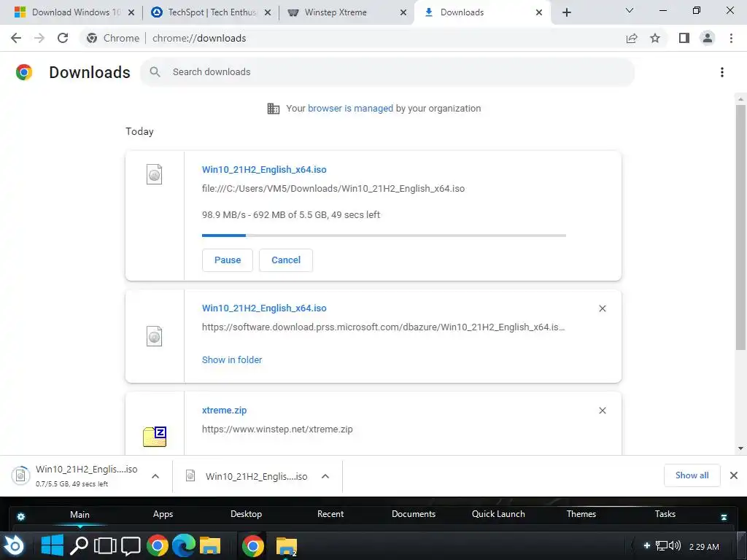The height and width of the screenshot is (560, 747).
Task: Launch Microsoft Edge from taskbar
Action: [183, 545]
